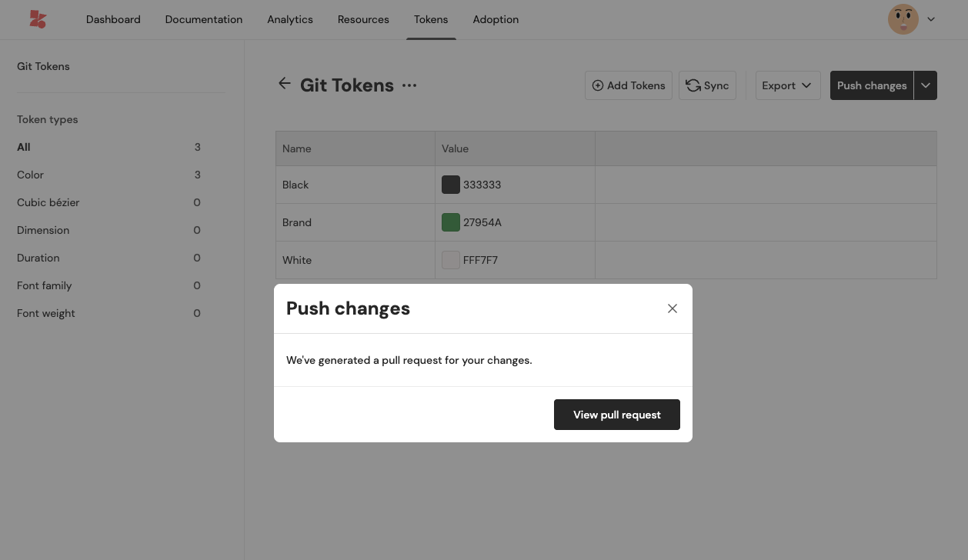This screenshot has height=560, width=968.
Task: Open the Export dropdown
Action: 787,85
